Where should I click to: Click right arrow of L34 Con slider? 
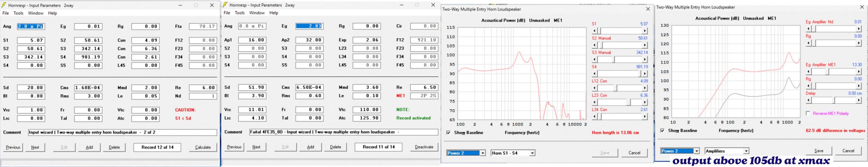[x=645, y=116]
